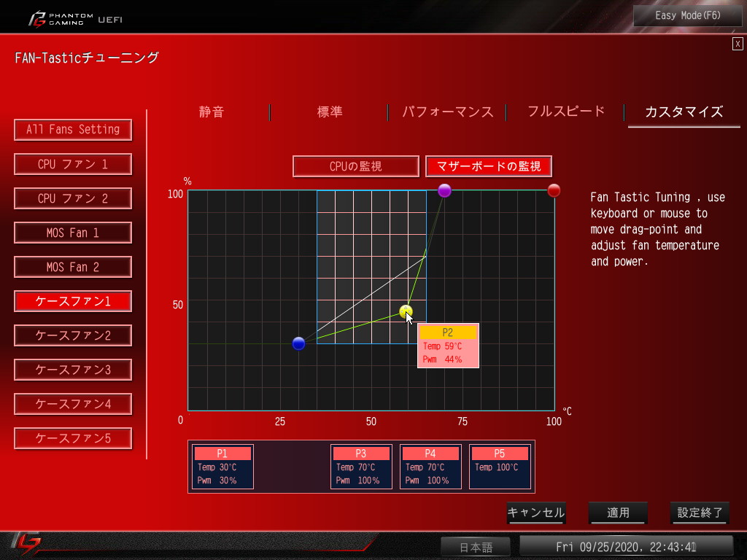Click the Phantom Gaming UEFI logo
The width and height of the screenshot is (747, 560).
pos(75,19)
